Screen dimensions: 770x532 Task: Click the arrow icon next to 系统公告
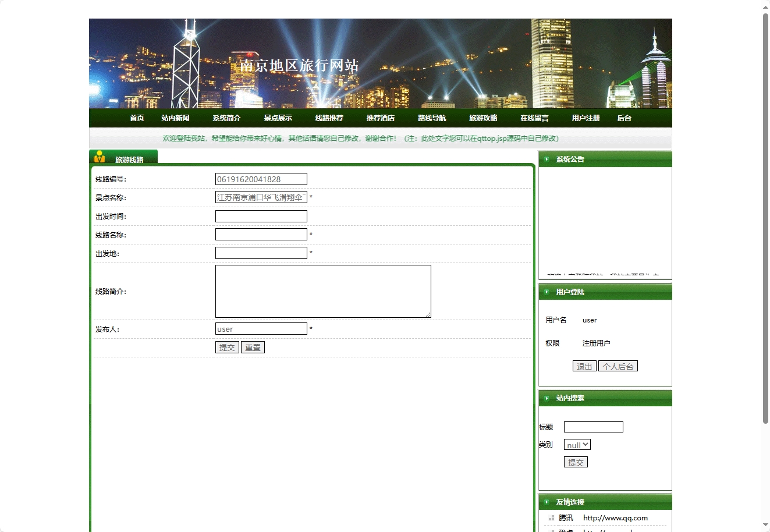coord(547,159)
